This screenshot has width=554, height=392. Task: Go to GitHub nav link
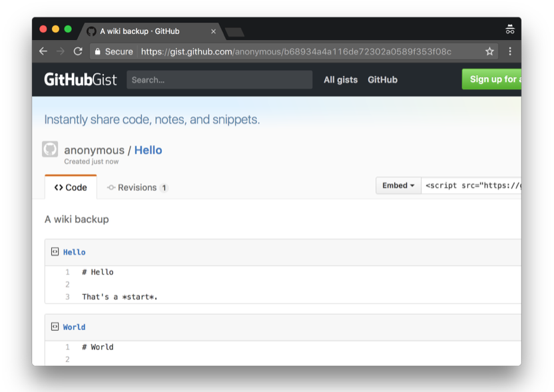(x=383, y=80)
